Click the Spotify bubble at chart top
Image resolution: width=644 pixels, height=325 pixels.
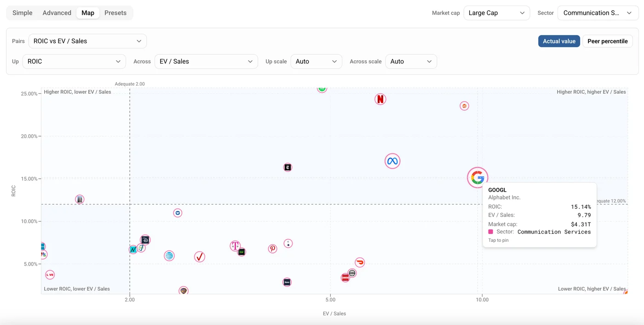pos(322,88)
